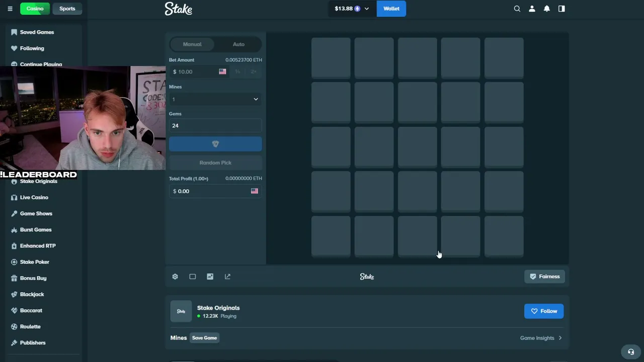Click the Baccarat sidebar icon
Screen dimensions: 644x362
click(x=14, y=310)
